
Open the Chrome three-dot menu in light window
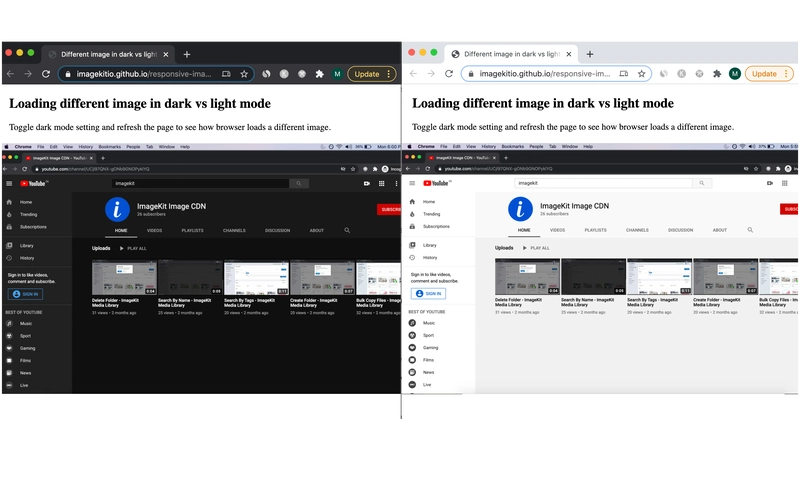pos(786,73)
